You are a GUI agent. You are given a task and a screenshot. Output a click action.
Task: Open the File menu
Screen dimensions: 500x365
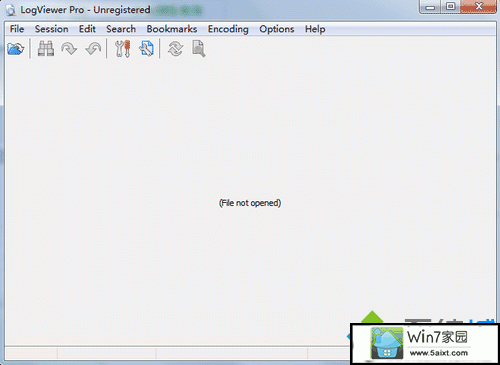pyautogui.click(x=17, y=29)
